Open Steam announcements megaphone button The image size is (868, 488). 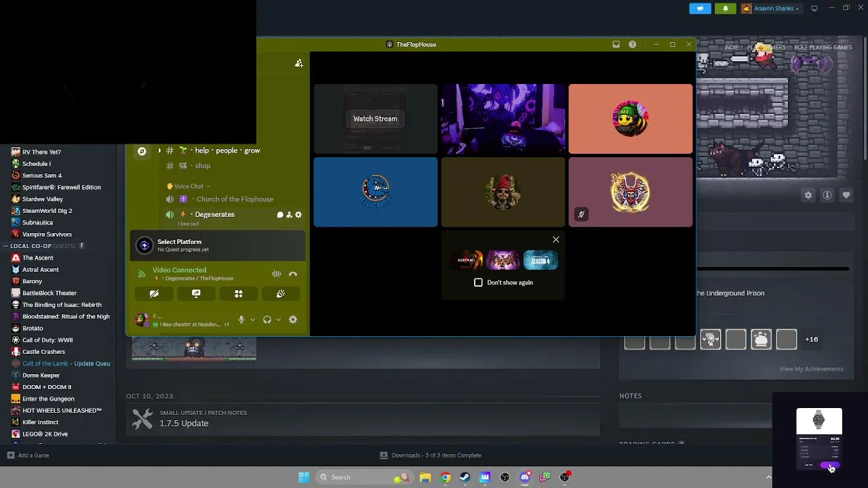[x=701, y=8]
